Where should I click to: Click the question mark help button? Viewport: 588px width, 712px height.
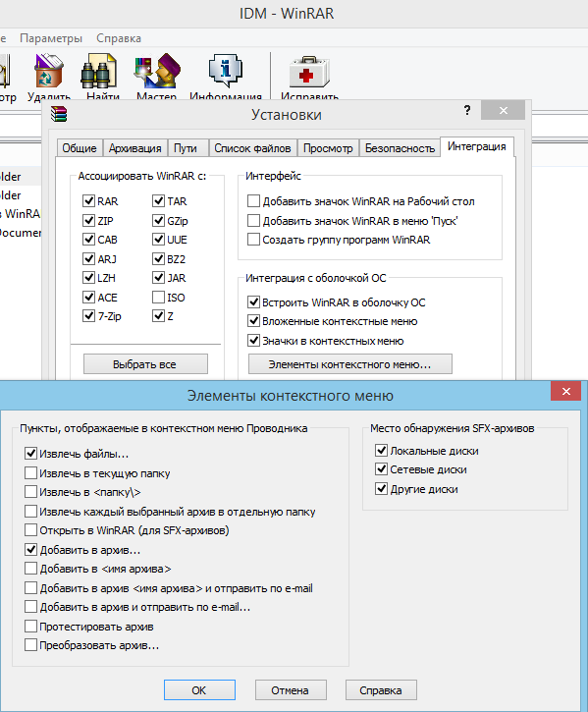pyautogui.click(x=466, y=110)
